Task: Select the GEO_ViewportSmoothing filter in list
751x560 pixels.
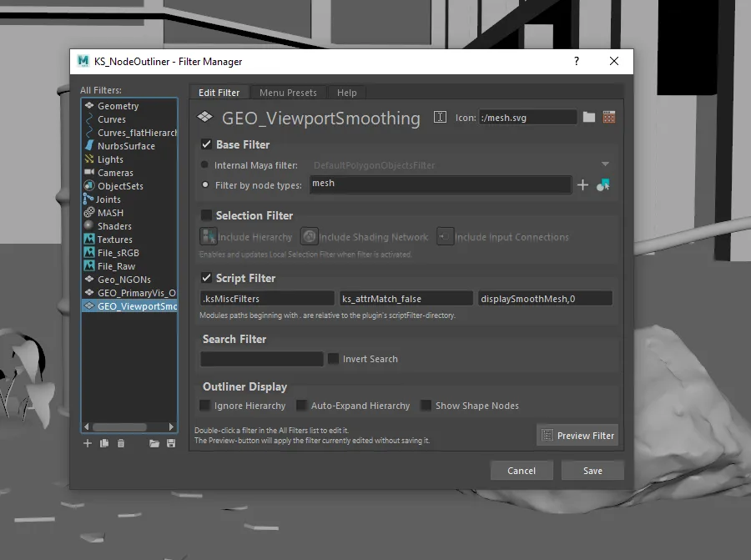Action: click(x=130, y=306)
